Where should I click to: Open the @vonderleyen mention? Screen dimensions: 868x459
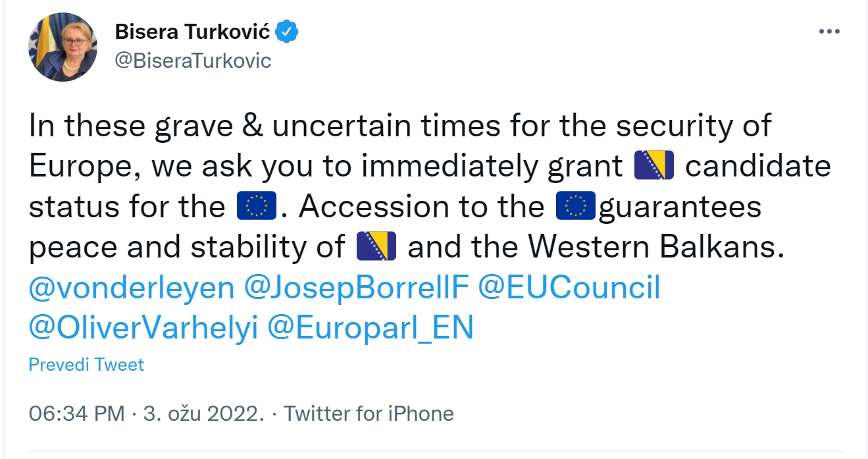[131, 287]
